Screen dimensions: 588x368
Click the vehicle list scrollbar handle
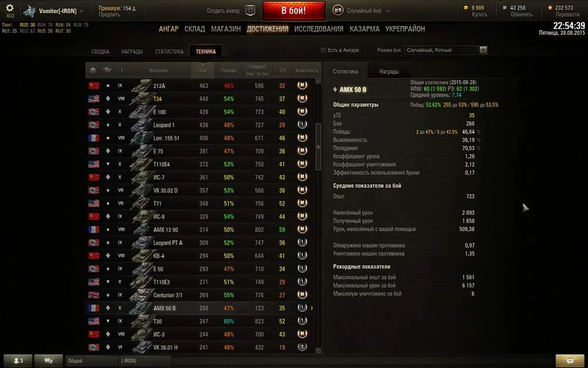point(318,147)
